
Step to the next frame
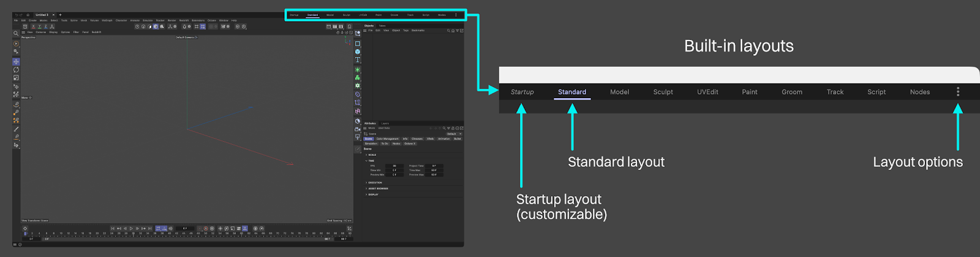[137, 228]
